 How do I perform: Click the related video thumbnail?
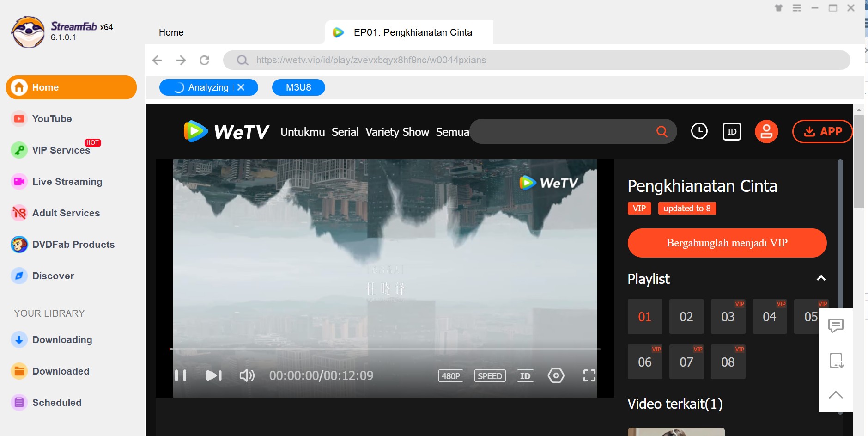[x=676, y=432]
